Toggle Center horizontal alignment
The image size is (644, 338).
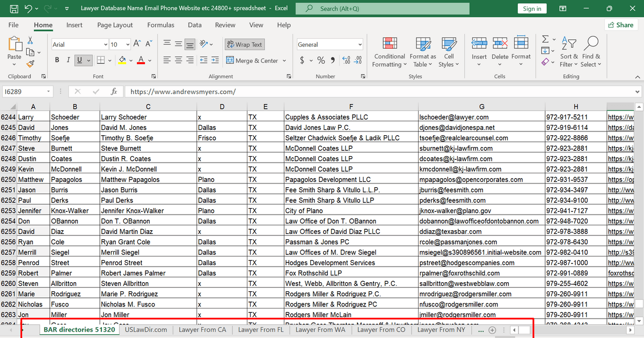pos(178,60)
